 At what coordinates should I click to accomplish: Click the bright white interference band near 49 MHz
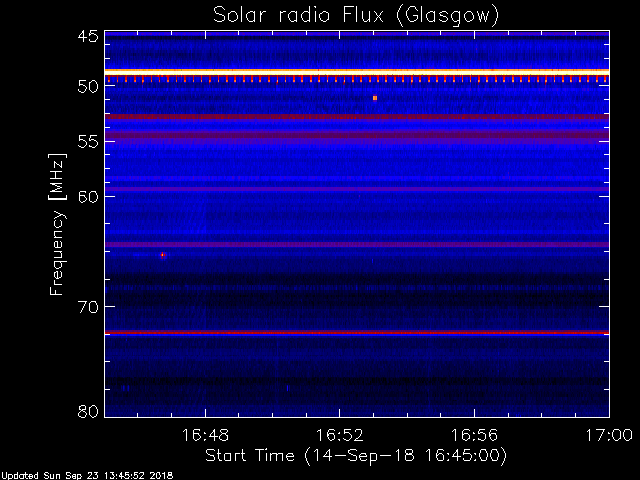point(357,72)
